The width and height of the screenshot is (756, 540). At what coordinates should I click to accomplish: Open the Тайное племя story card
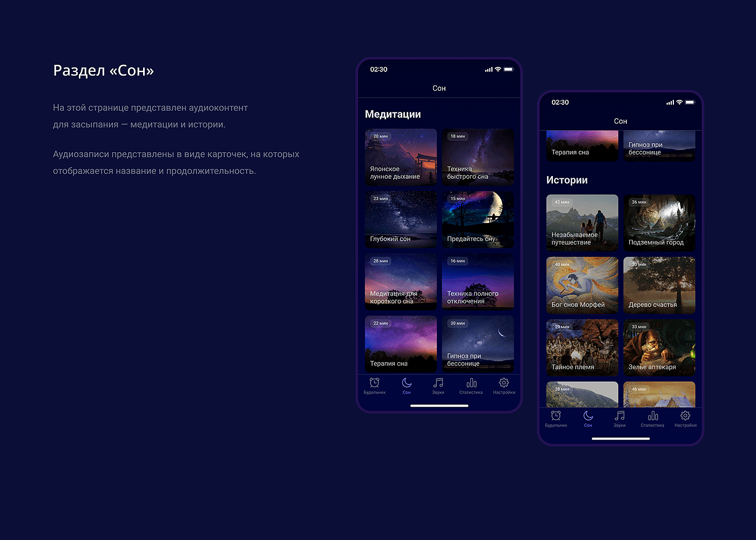pyautogui.click(x=582, y=348)
